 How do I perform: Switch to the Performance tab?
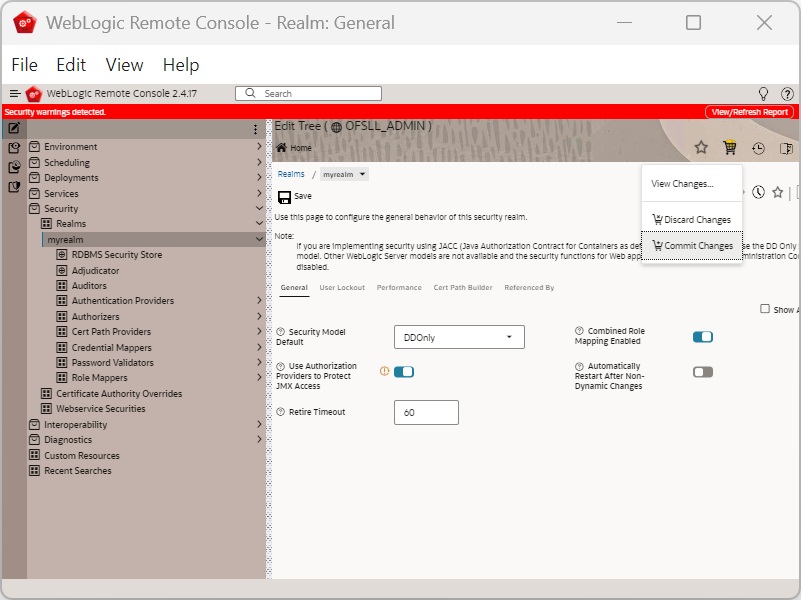click(399, 288)
